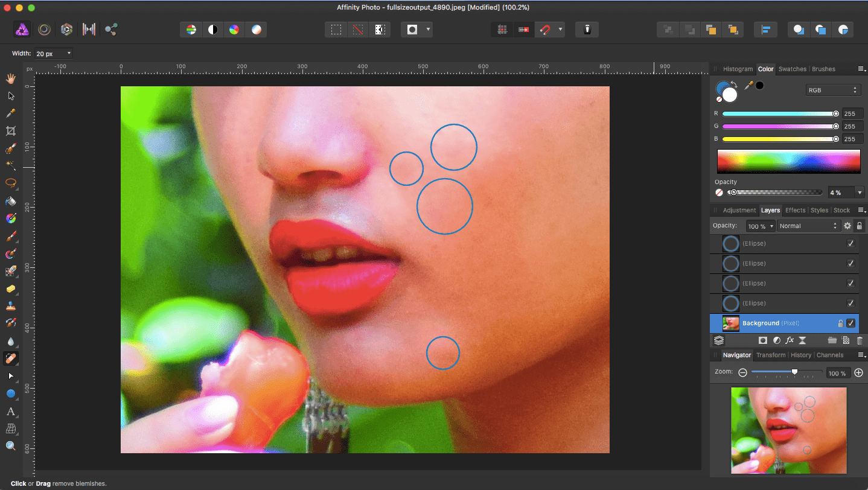
Task: Open the RGB color model dropdown
Action: (833, 90)
